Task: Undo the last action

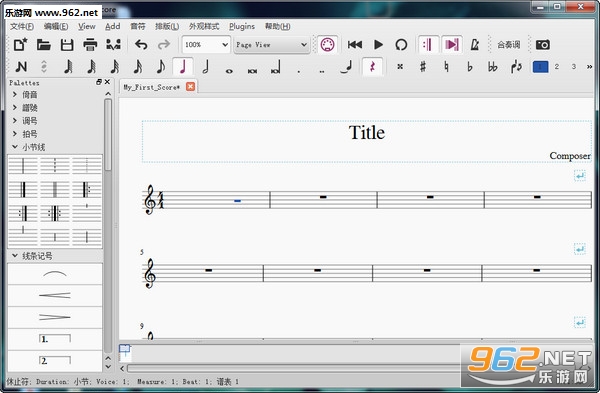Action: (x=141, y=45)
